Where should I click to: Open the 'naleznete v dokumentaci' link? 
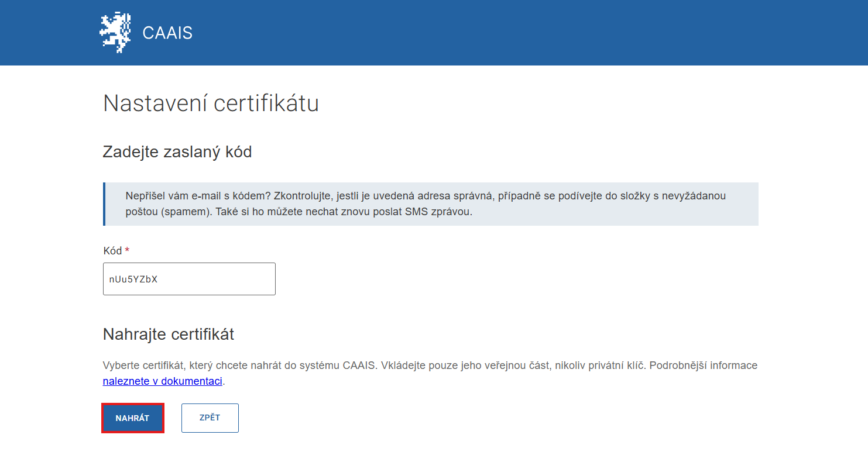coord(163,381)
